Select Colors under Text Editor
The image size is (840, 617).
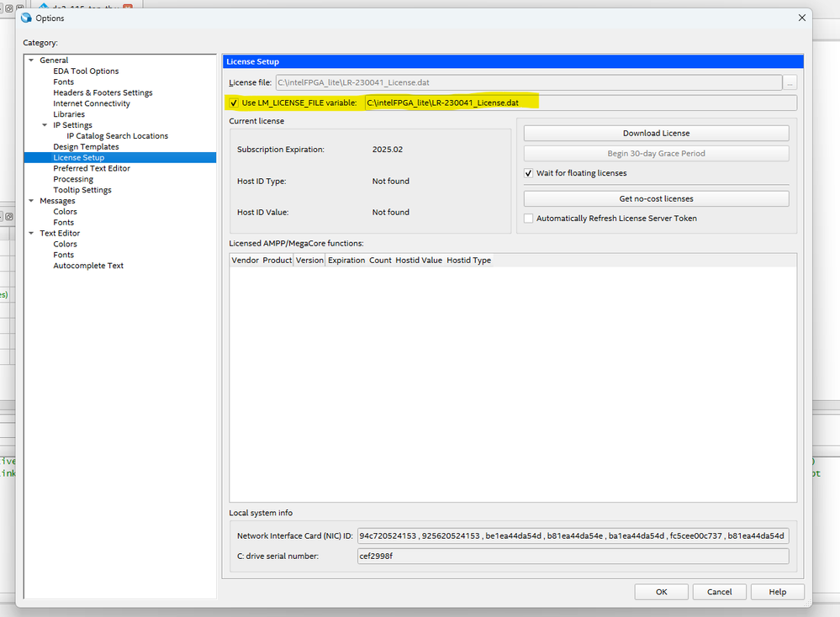65,245
